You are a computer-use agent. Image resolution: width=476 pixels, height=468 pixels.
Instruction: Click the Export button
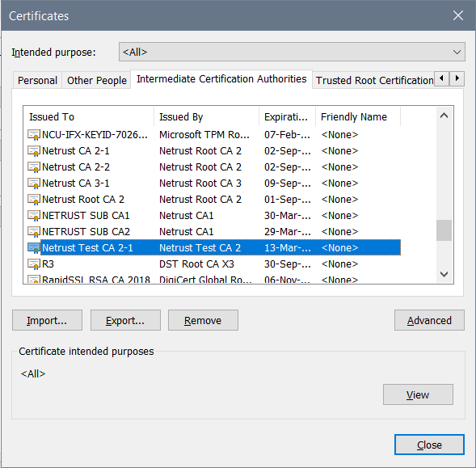tap(125, 320)
